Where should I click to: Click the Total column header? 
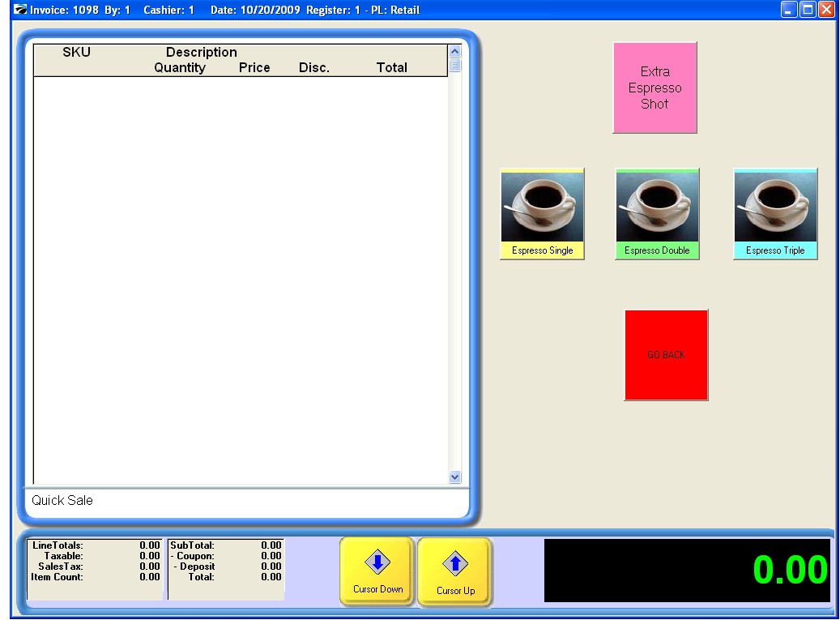pyautogui.click(x=391, y=68)
